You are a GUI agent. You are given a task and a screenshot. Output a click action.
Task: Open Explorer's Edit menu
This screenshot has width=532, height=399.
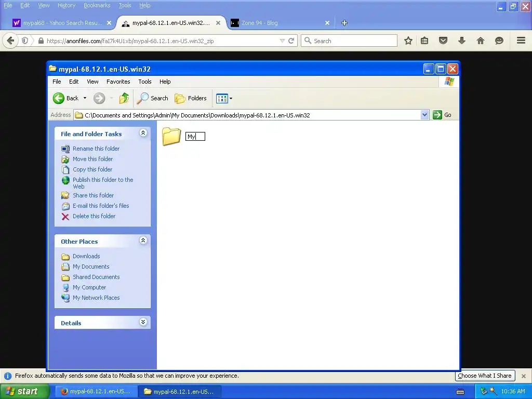coord(74,82)
